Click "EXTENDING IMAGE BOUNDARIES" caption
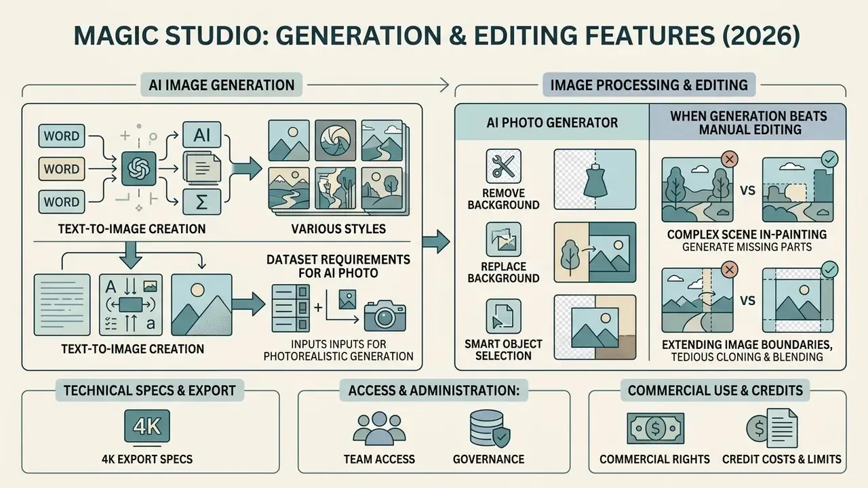868x488 pixels. [748, 345]
